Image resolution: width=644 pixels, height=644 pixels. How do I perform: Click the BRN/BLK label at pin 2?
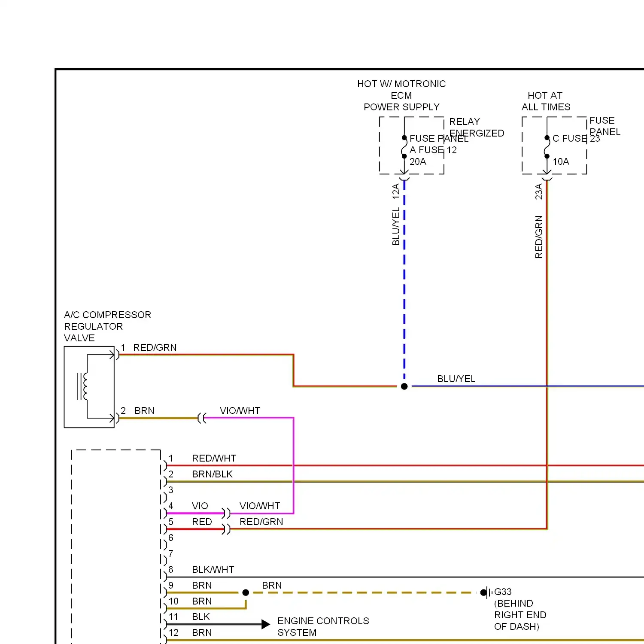pos(213,474)
